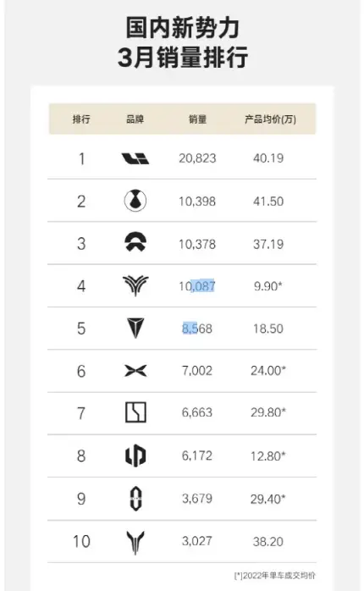Click the XPeng X logo in rank 6

pos(135,371)
